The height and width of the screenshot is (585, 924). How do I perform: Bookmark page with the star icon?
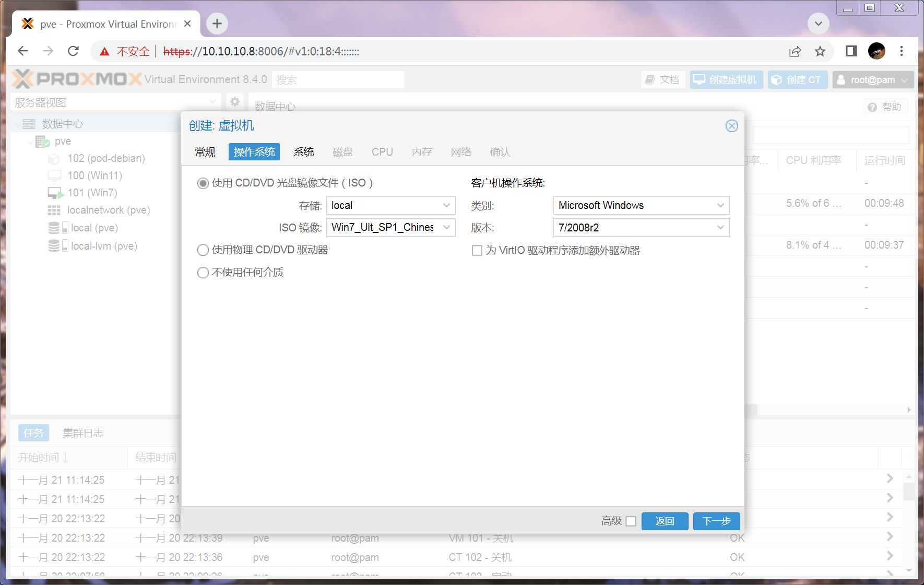[820, 51]
